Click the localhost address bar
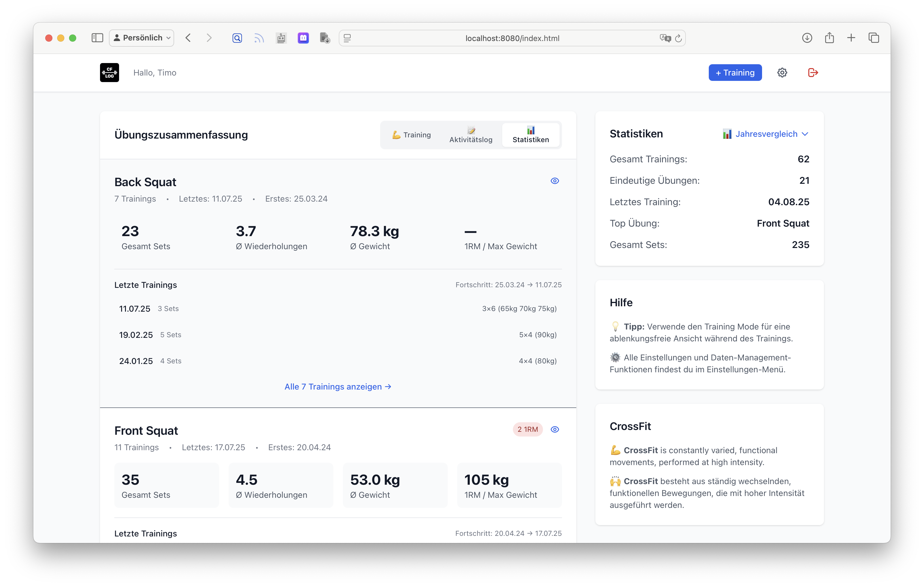This screenshot has width=924, height=587. pyautogui.click(x=512, y=38)
